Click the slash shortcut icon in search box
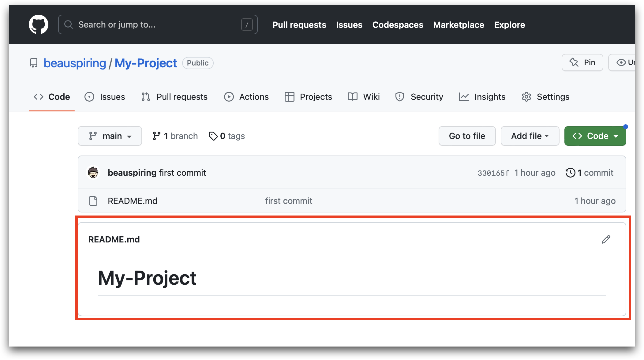 coord(247,24)
